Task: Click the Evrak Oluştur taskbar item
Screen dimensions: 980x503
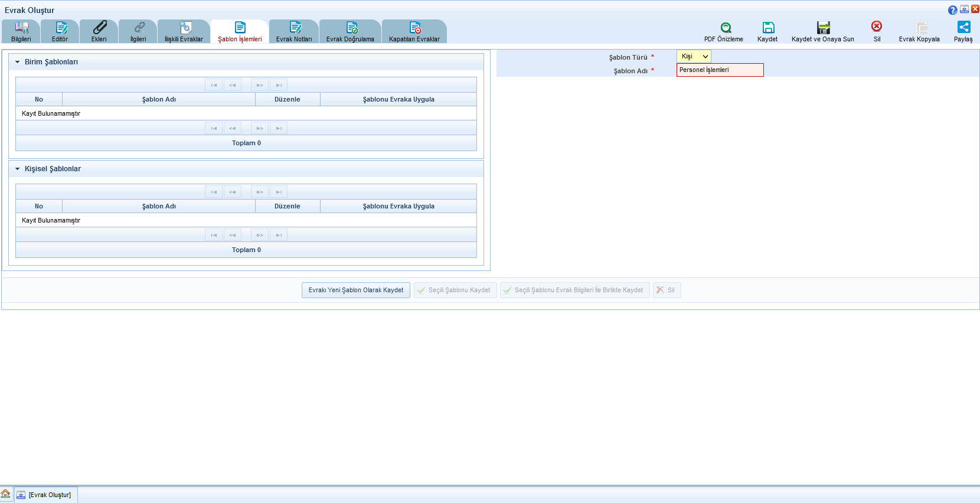Action: [46, 495]
